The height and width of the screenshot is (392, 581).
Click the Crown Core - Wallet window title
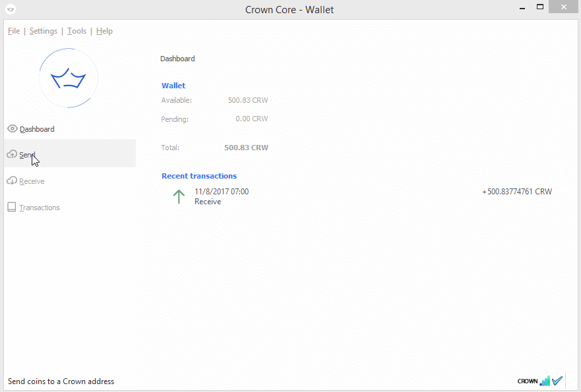coord(290,10)
